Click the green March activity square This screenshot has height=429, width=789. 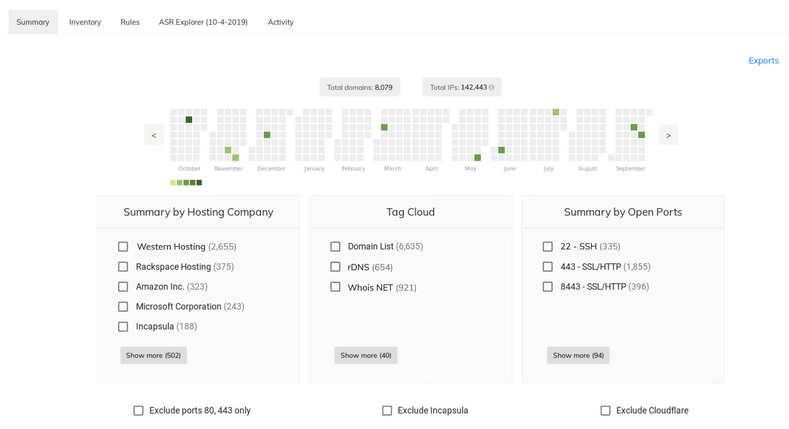point(384,127)
